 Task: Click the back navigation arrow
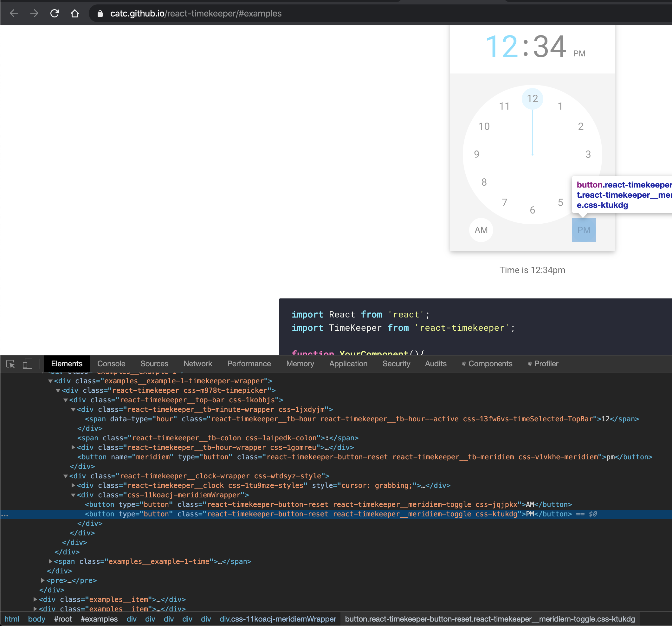click(14, 14)
